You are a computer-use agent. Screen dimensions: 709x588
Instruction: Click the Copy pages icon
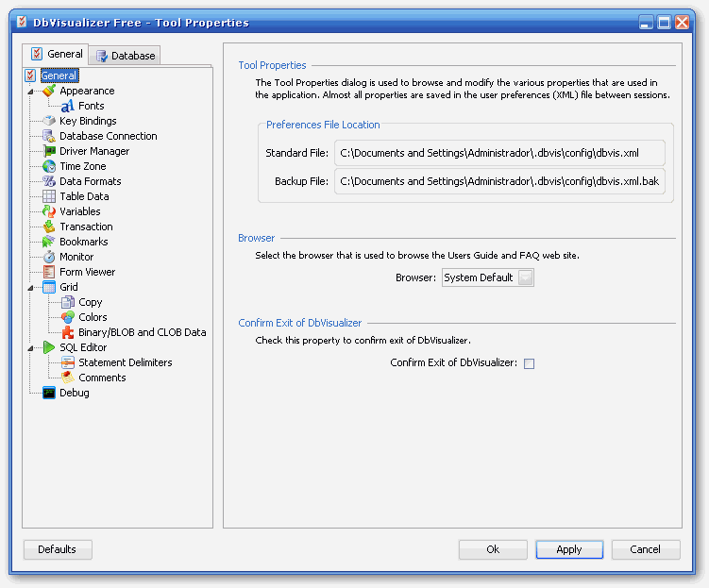(67, 302)
